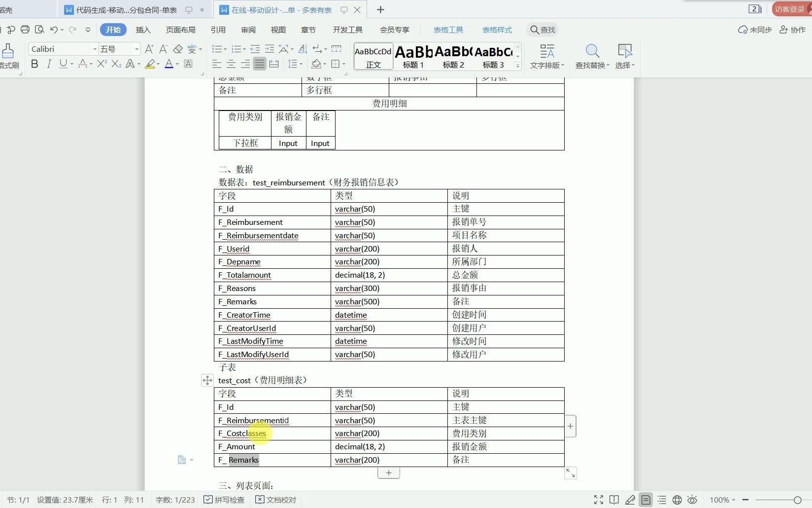Increase font size with A+ icon
Image resolution: width=812 pixels, height=508 pixels.
pos(149,49)
